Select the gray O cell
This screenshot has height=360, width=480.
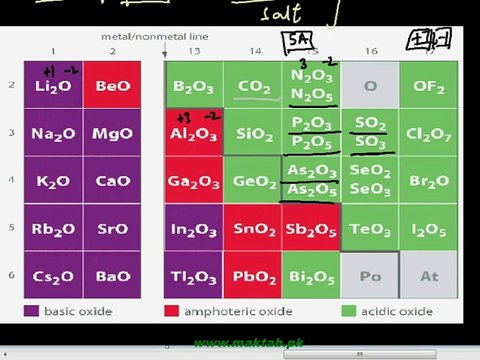pyautogui.click(x=370, y=85)
